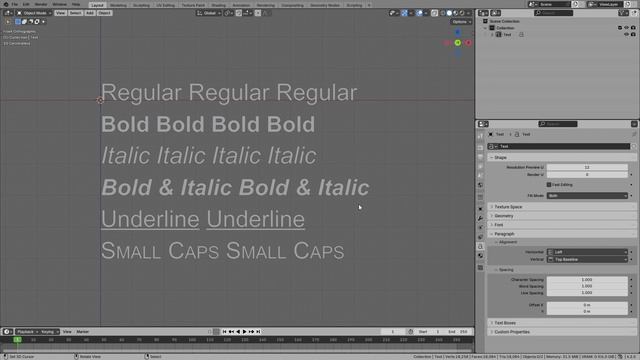Open the Object Mode dropdown
This screenshot has height=360, width=640.
34,13
